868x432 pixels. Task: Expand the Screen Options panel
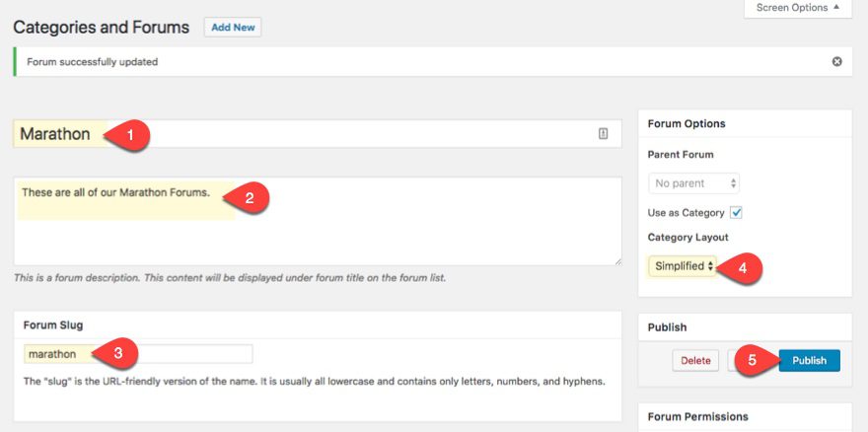point(796,8)
